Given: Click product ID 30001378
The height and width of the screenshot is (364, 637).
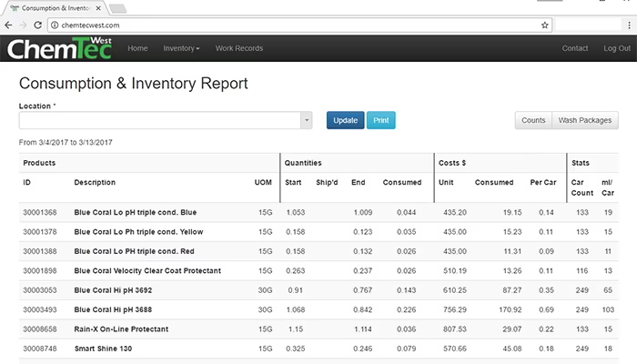Looking at the screenshot, I should (x=40, y=232).
